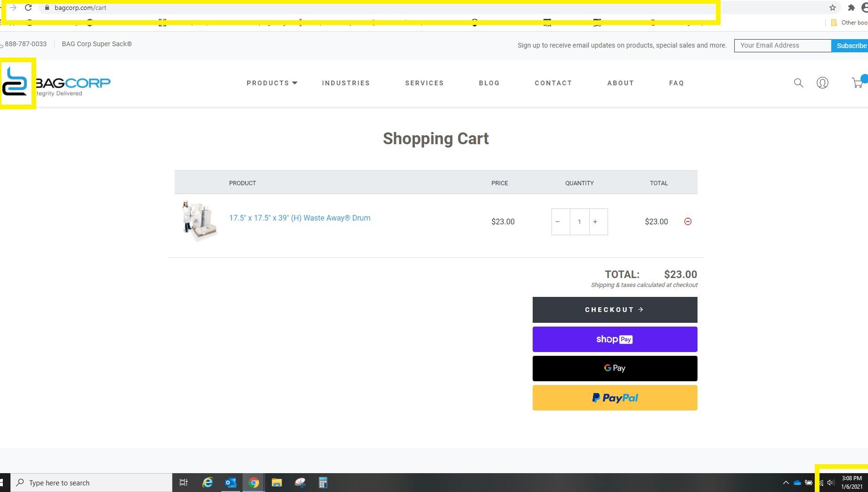Remove Waste Away Drum with red minus icon
Image resolution: width=868 pixels, height=492 pixels.
[x=688, y=221]
